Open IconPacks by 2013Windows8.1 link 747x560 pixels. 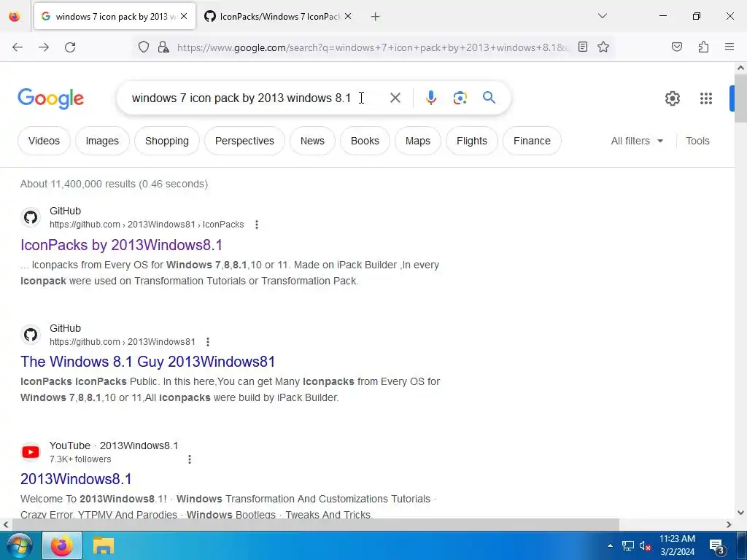coord(121,245)
